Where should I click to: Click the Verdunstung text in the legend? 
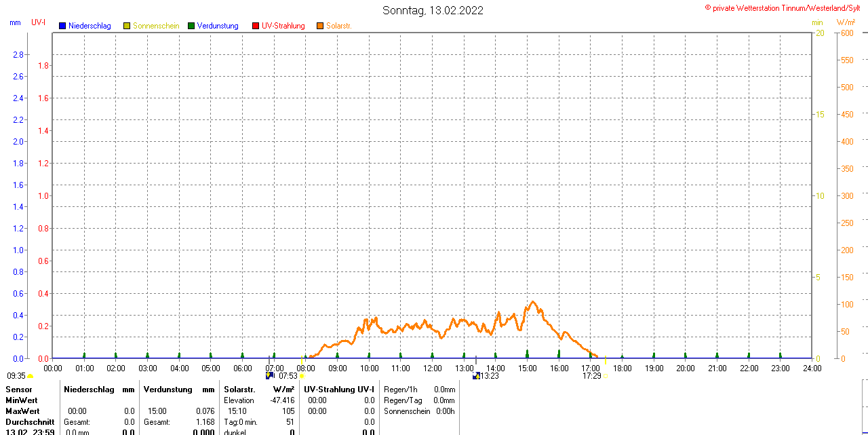point(218,26)
